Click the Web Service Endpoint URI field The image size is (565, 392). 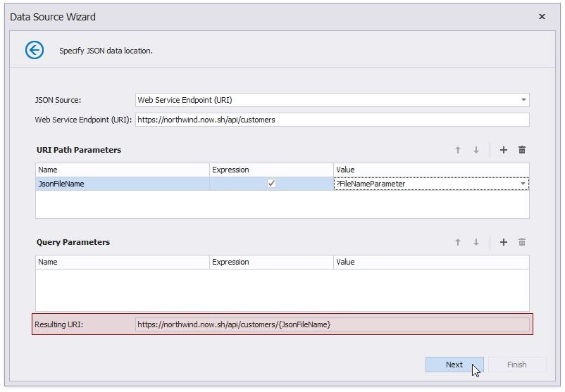coord(331,120)
